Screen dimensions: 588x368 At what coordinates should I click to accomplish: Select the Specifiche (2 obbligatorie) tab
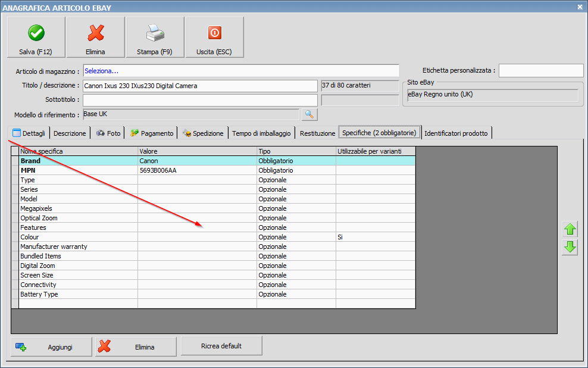point(379,133)
